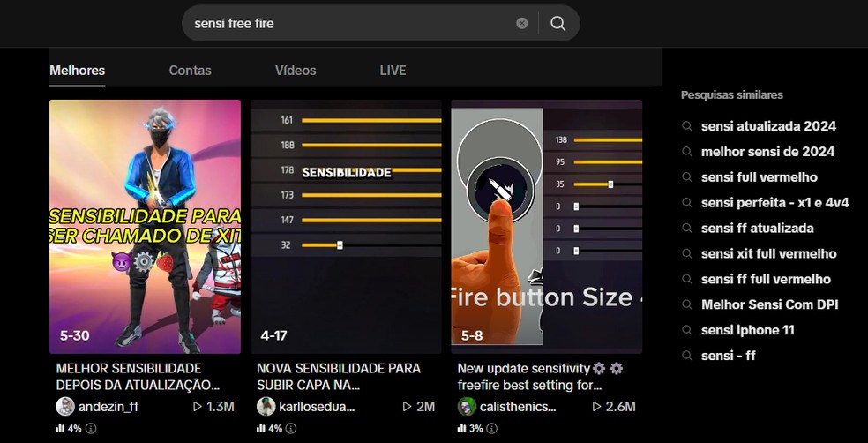This screenshot has width=868, height=443.
Task: Click the 3% stat under calisthenics
Action: (x=475, y=429)
